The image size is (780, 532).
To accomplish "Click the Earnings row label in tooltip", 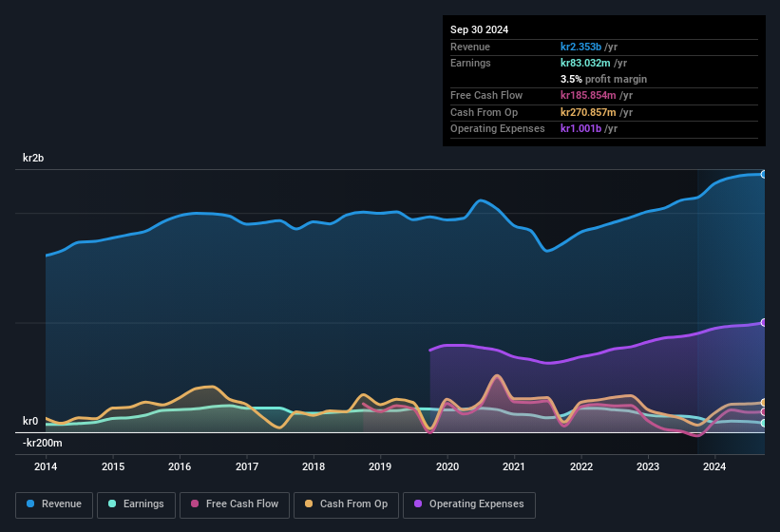I will 470,63.
